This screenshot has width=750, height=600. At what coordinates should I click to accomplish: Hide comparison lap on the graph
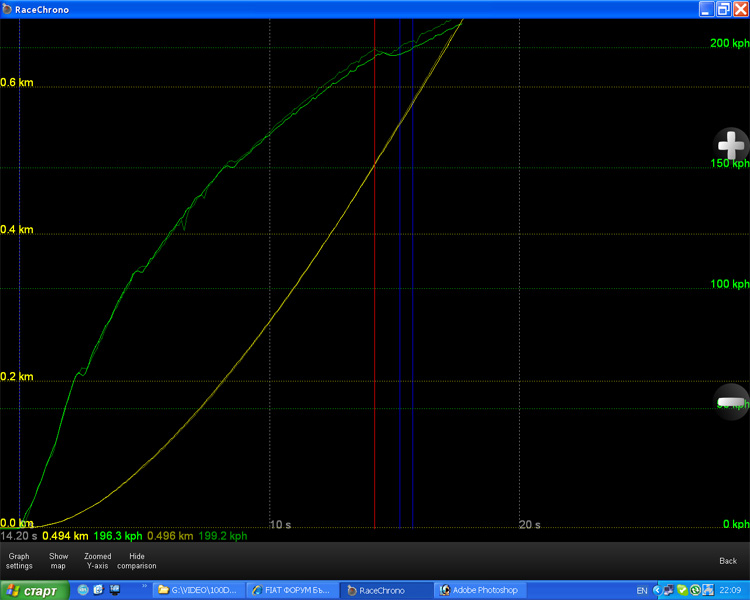tap(137, 561)
